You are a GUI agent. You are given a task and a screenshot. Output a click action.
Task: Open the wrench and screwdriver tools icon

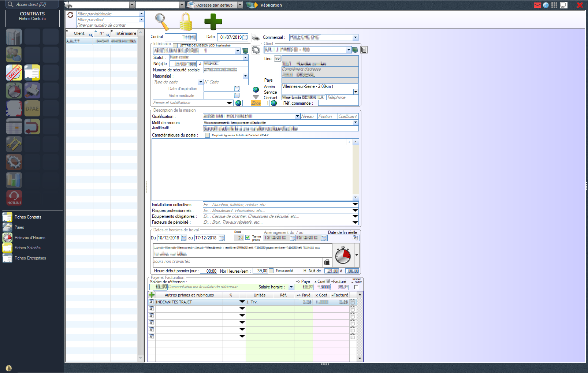coord(14,144)
